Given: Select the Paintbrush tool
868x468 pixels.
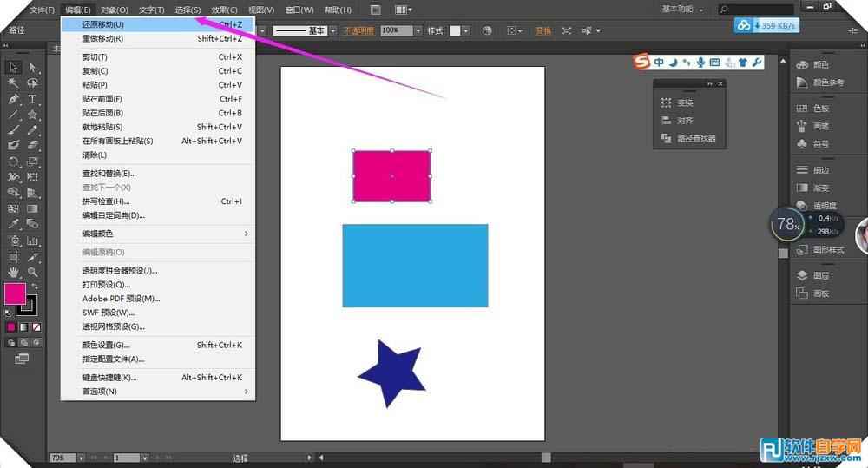Looking at the screenshot, I should pyautogui.click(x=13, y=130).
